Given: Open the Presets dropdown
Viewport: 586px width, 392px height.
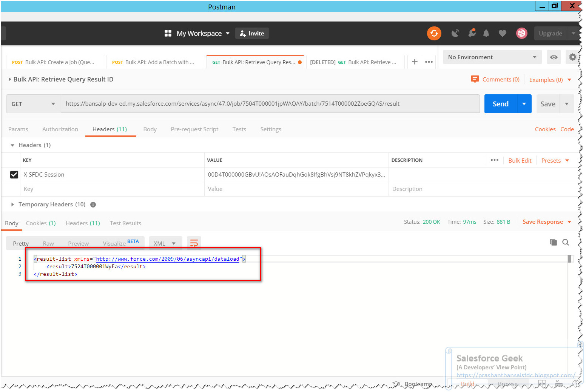Looking at the screenshot, I should (555, 160).
